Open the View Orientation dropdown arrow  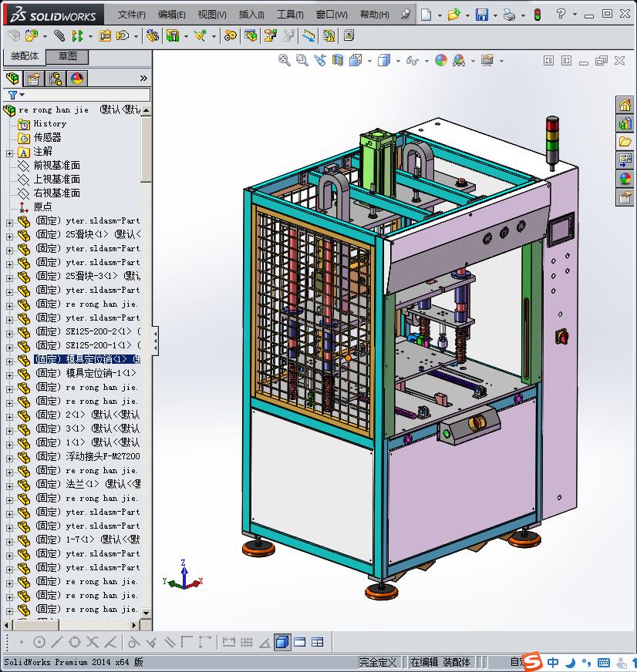point(369,61)
